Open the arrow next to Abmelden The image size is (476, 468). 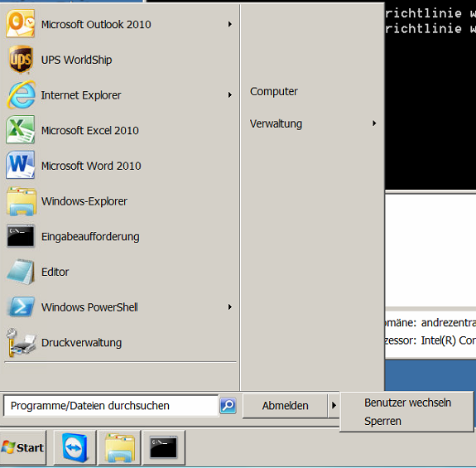[x=334, y=405]
